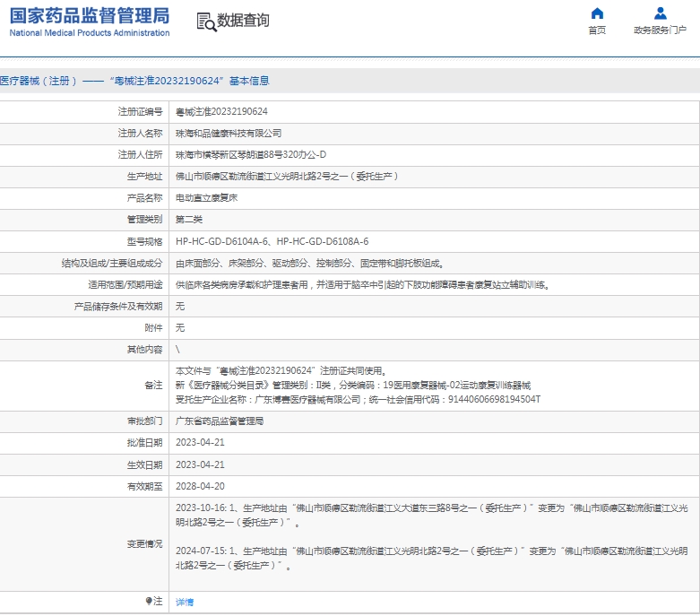This screenshot has width=700, height=616.
Task: Click the 结构及组成/主要组成成分 label
Action: (x=112, y=264)
